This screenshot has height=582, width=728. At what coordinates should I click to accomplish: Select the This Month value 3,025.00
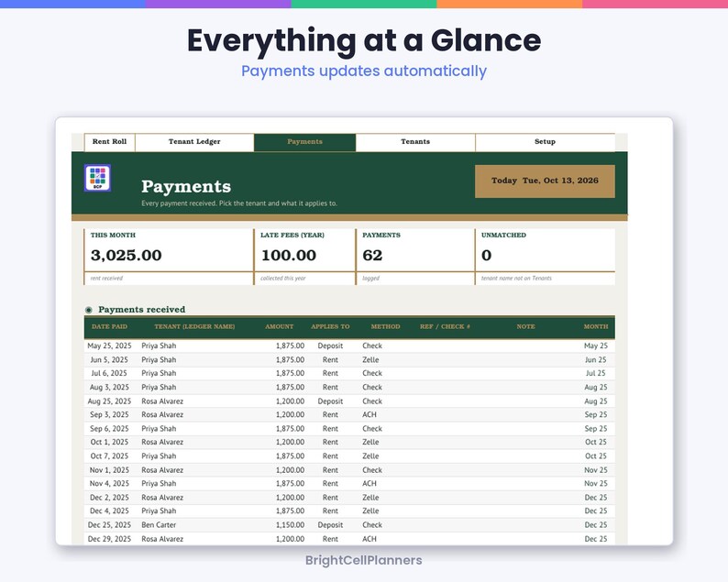[127, 256]
